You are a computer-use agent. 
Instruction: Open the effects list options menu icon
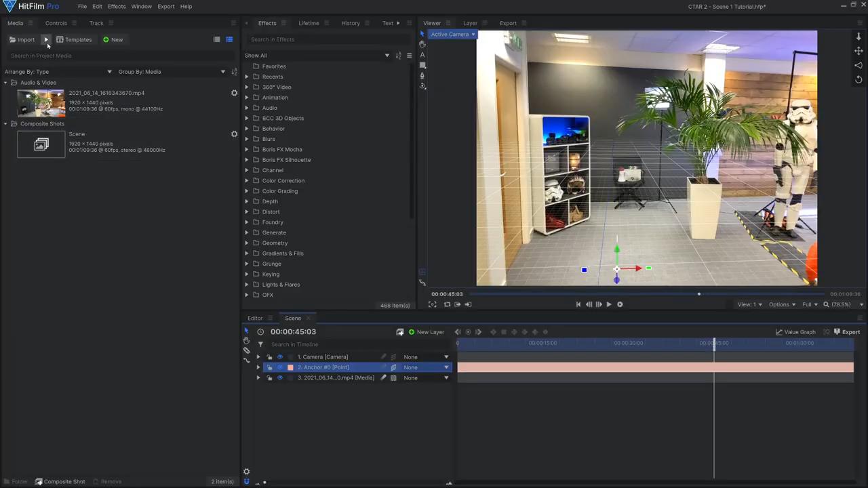[x=409, y=56]
